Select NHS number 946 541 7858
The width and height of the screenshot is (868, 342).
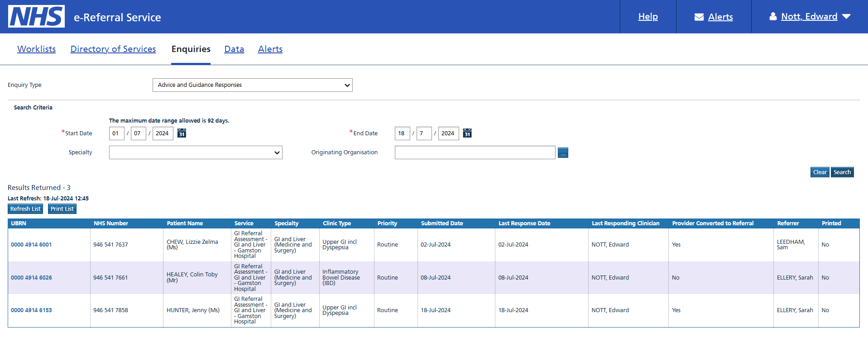(110, 310)
